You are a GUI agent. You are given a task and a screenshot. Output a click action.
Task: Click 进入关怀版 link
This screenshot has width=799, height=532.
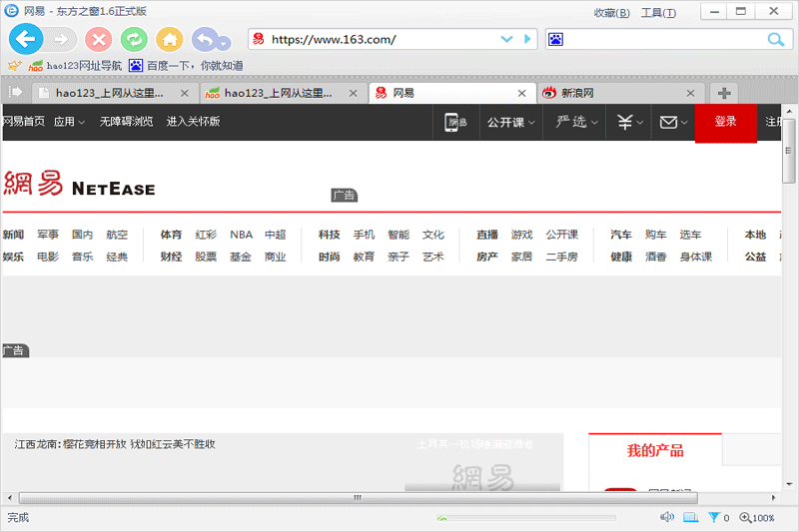tap(193, 122)
